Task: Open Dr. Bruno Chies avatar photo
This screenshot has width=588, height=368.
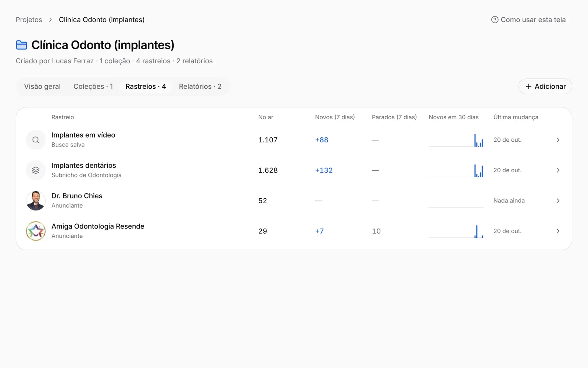Action: 36,201
